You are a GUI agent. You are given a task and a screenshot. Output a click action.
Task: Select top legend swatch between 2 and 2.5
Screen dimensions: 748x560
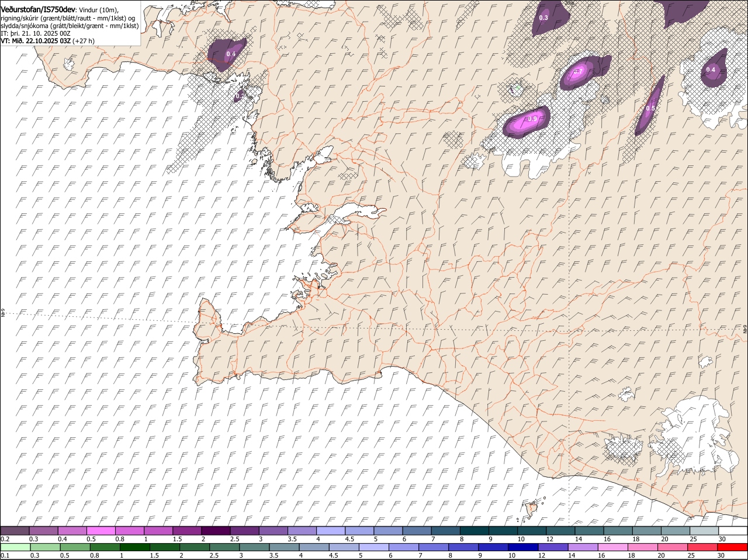216,531
